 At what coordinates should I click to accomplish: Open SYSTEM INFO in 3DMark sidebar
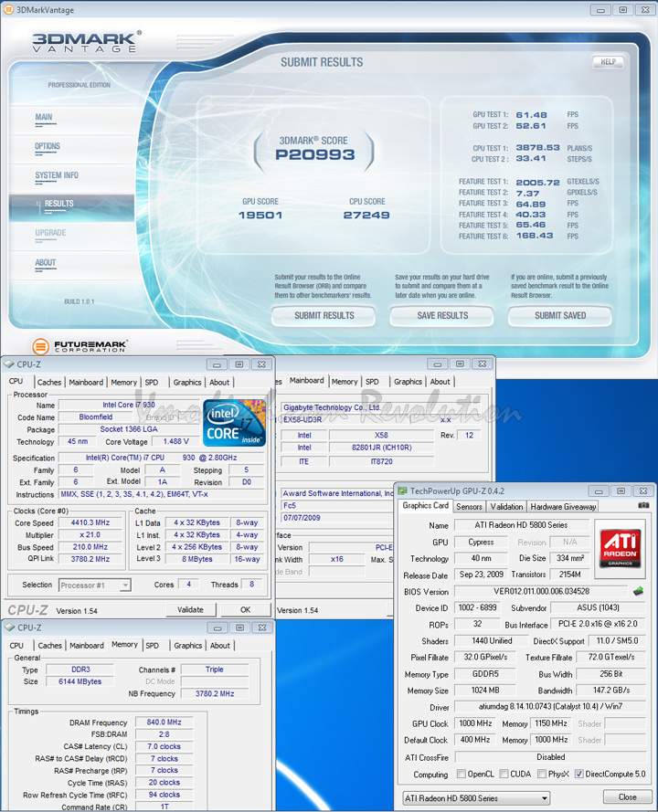coord(57,175)
